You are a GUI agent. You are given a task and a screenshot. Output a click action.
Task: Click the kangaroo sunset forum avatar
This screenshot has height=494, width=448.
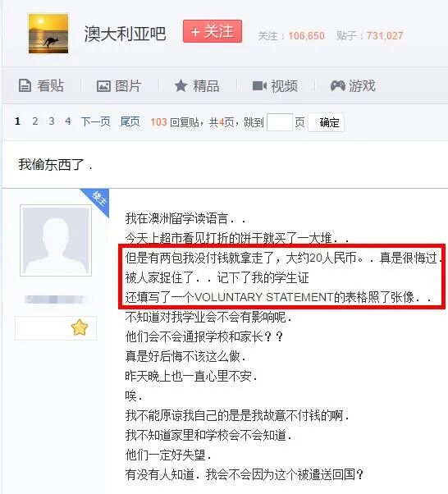(x=48, y=34)
